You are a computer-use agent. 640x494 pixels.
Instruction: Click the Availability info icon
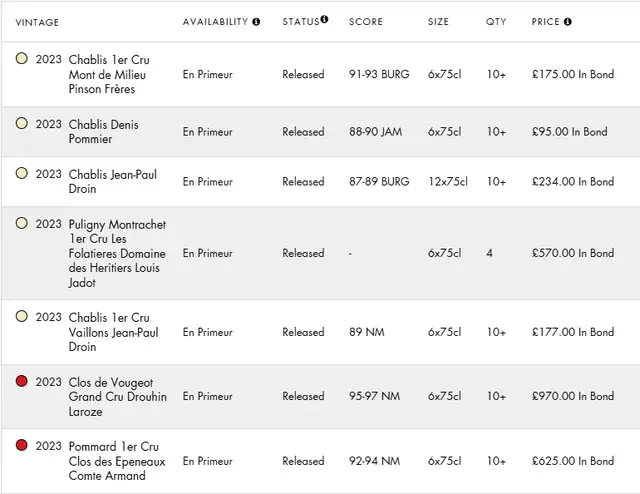pos(256,22)
